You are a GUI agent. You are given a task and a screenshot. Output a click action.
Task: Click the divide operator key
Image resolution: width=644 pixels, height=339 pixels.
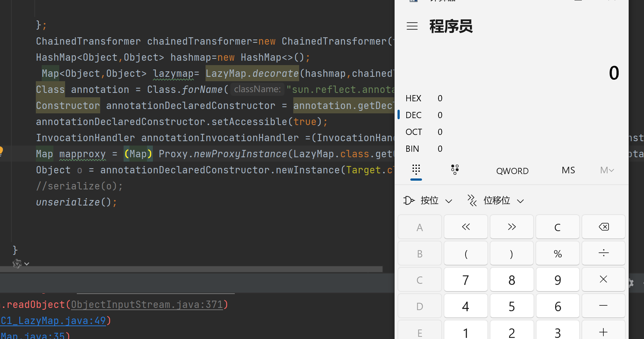(603, 253)
